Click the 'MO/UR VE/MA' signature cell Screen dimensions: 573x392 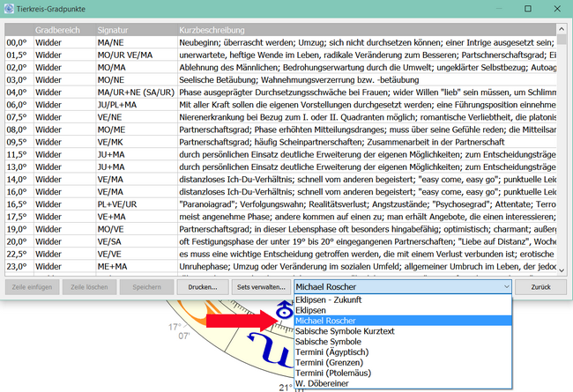(137, 55)
